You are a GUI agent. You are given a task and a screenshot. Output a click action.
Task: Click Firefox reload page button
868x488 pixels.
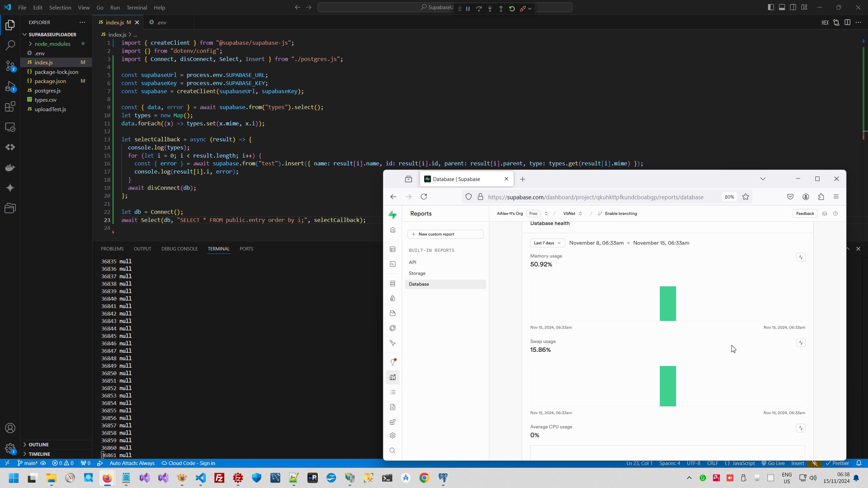click(424, 197)
